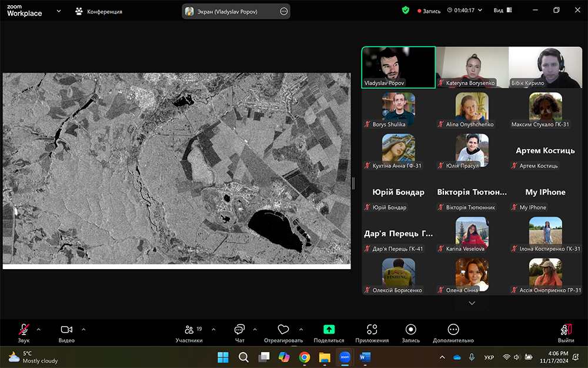Click the green Share screen button
Viewport: 588px width, 368px height.
point(329,330)
